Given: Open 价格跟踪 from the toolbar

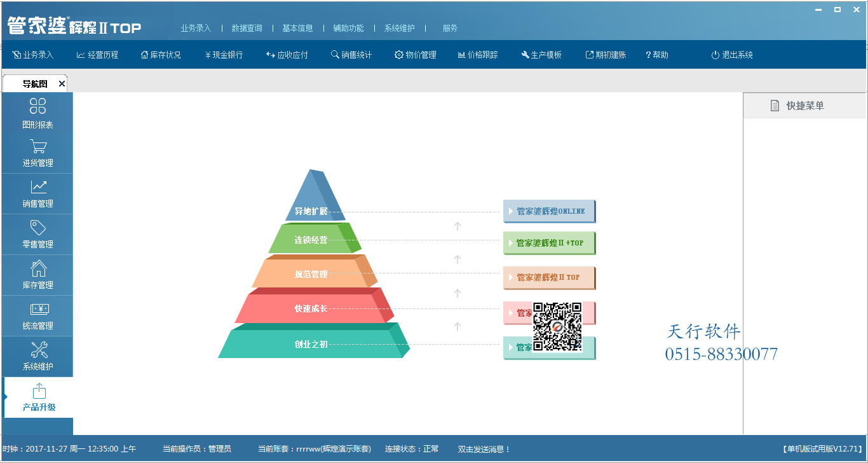Looking at the screenshot, I should pyautogui.click(x=478, y=55).
